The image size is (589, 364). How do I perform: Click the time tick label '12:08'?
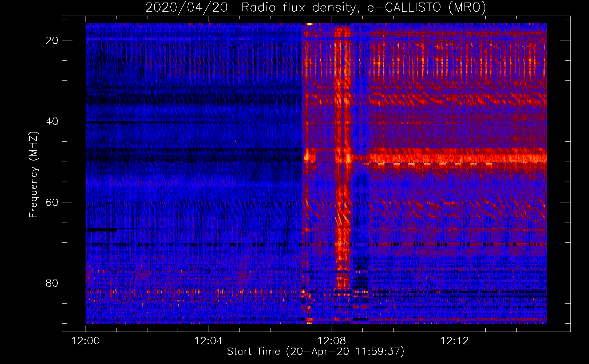coord(332,341)
